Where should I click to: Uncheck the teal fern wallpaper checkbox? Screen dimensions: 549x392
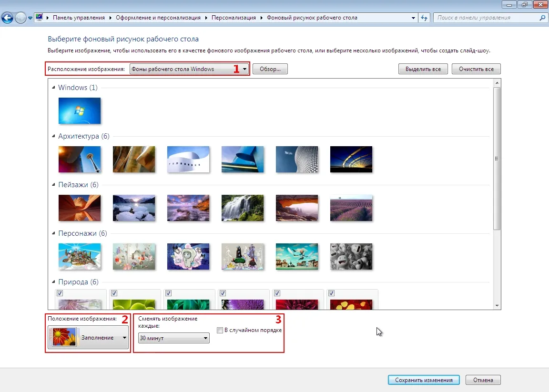[x=168, y=293]
